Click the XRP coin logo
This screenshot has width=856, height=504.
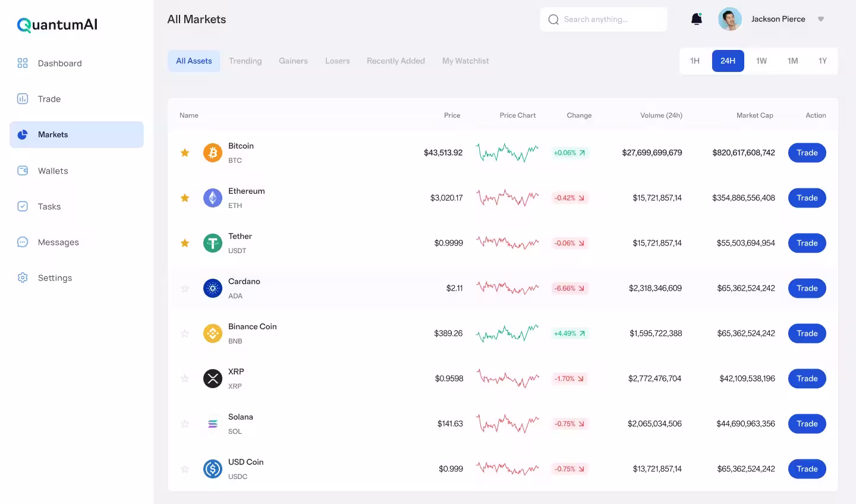[x=213, y=379]
